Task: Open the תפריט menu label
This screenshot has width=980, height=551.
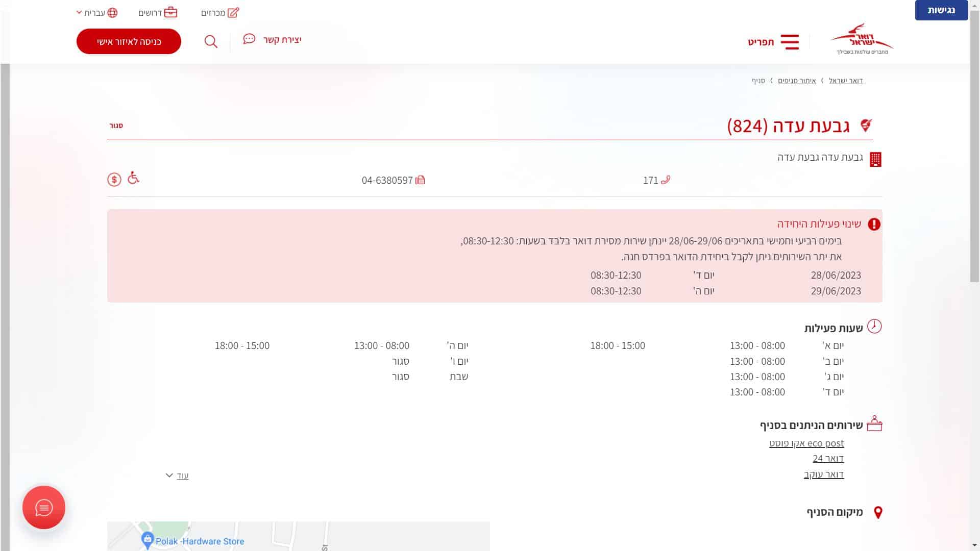Action: point(761,42)
